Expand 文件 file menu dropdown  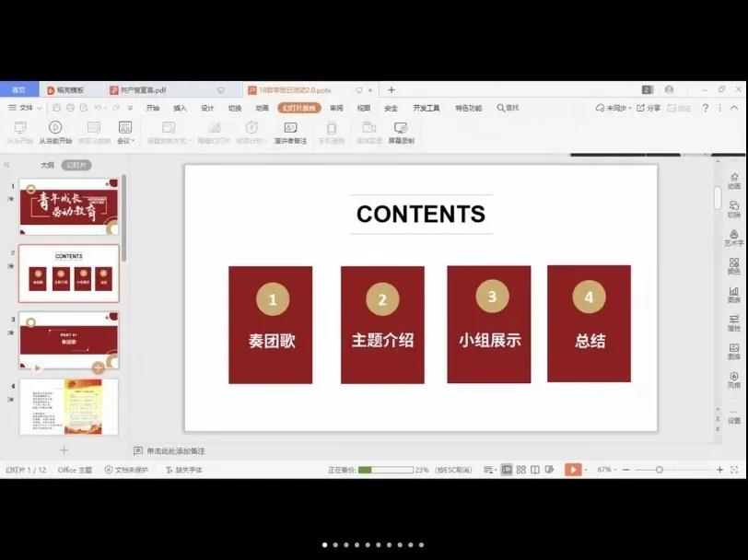(24, 108)
